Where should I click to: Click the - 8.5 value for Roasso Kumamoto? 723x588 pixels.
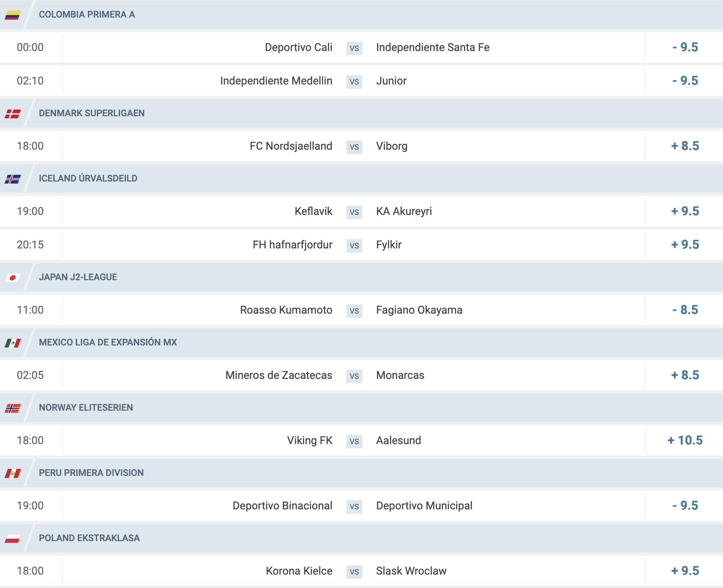click(685, 310)
